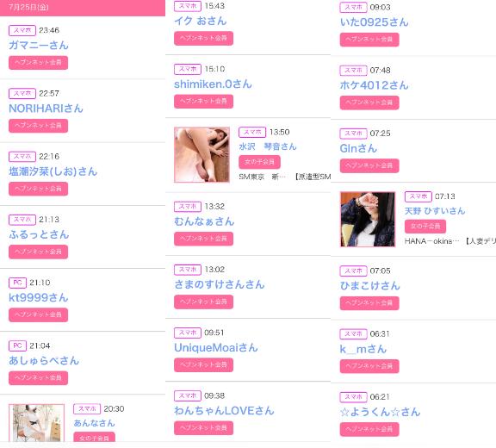Click 女の子会員 button under 天野 ひすいさん
This screenshot has width=496, height=448.
pyautogui.click(x=425, y=227)
